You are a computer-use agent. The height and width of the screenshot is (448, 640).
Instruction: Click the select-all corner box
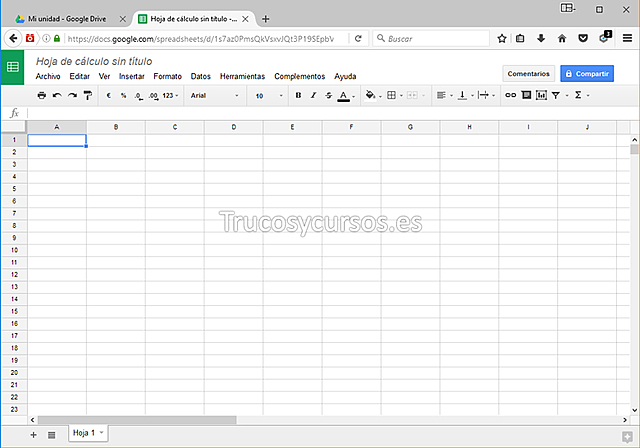[14, 127]
